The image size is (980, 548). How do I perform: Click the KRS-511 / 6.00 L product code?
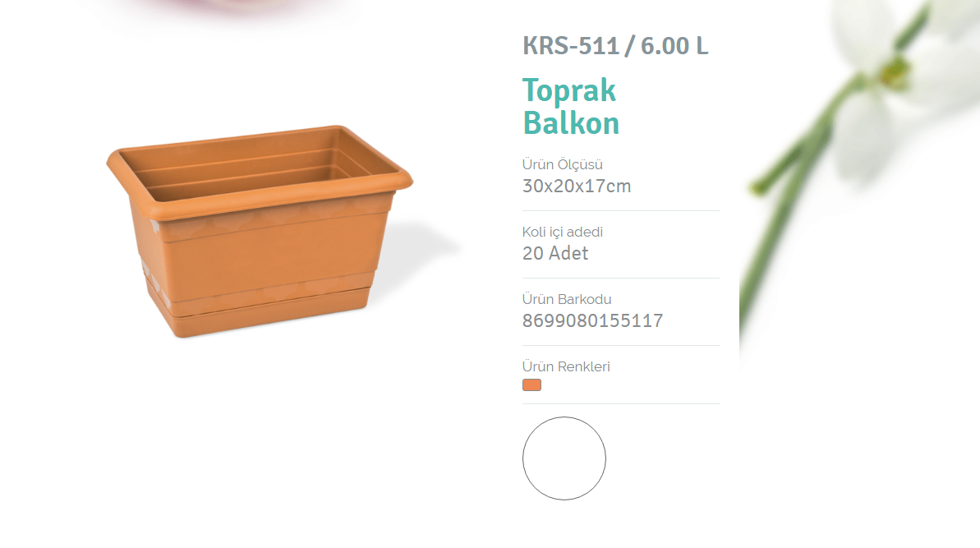coord(615,46)
